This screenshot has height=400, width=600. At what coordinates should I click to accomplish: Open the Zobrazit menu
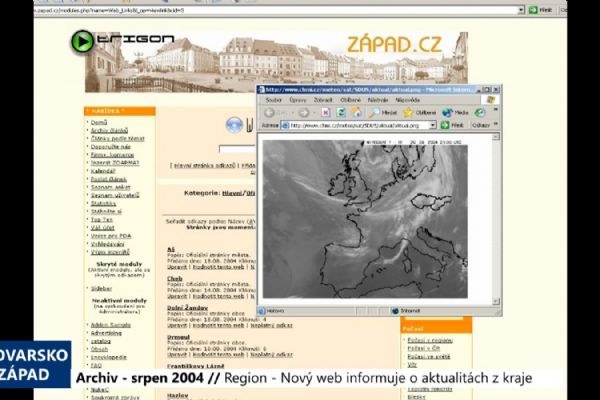pyautogui.click(x=323, y=100)
